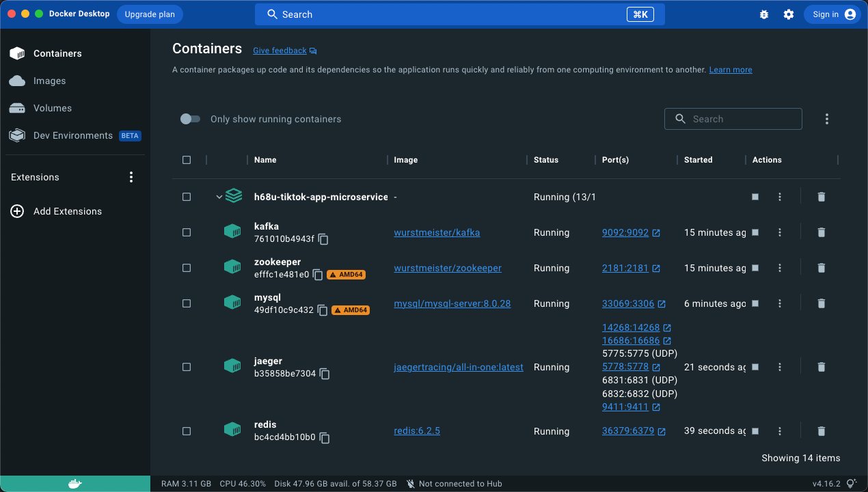Delete the h68u-tiktok-app-microservice stack
The width and height of the screenshot is (868, 492).
[822, 197]
